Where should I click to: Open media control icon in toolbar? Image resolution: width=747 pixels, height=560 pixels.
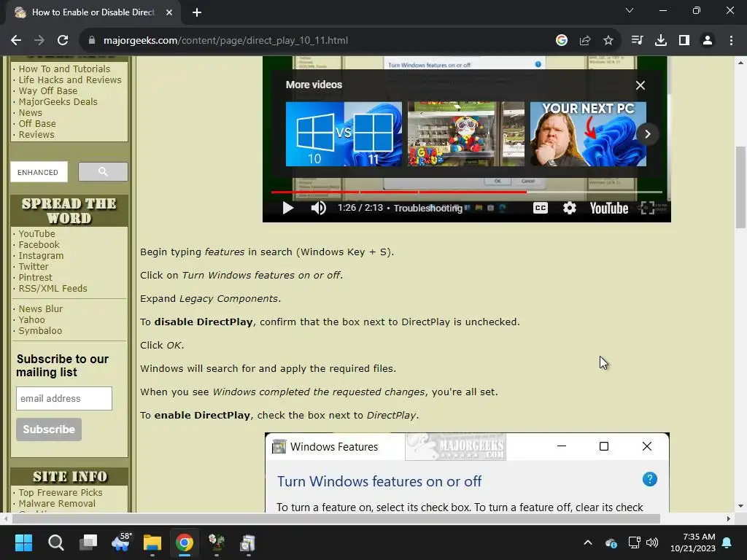[637, 41]
